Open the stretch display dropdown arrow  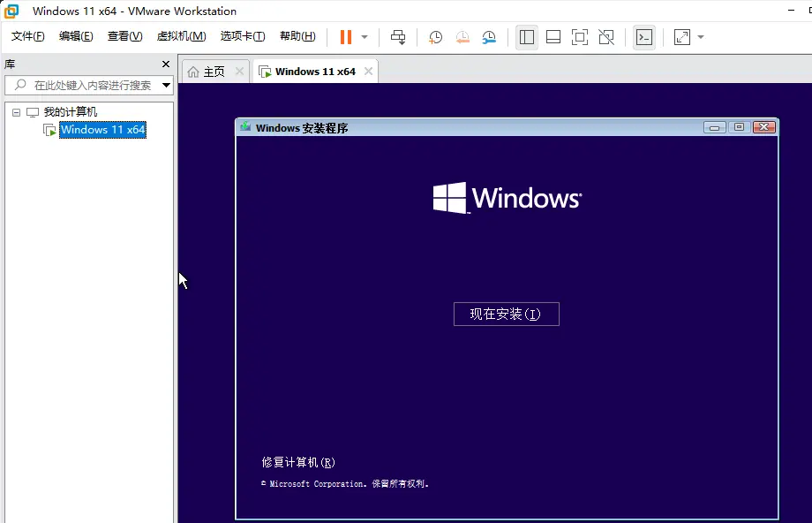pos(701,37)
